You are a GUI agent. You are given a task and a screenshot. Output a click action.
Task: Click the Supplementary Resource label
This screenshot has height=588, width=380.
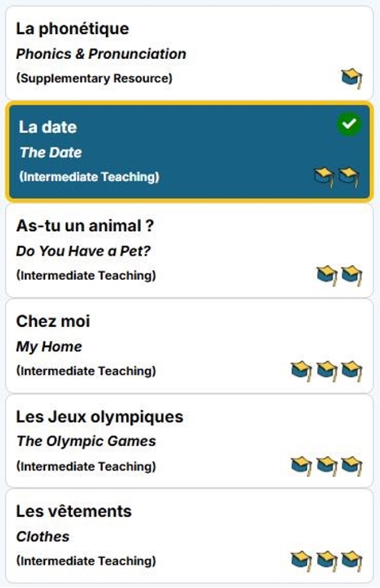(94, 78)
